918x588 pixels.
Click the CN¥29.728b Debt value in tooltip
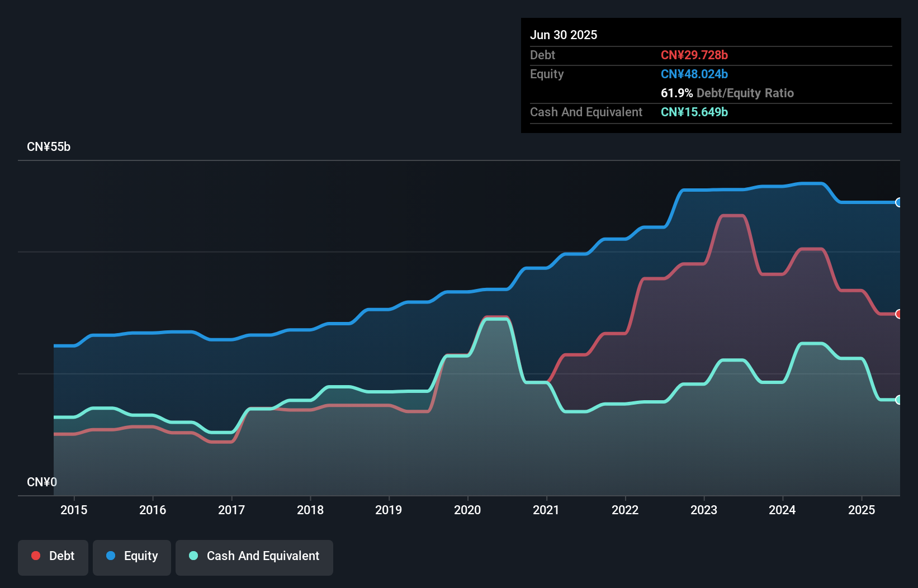pyautogui.click(x=694, y=55)
